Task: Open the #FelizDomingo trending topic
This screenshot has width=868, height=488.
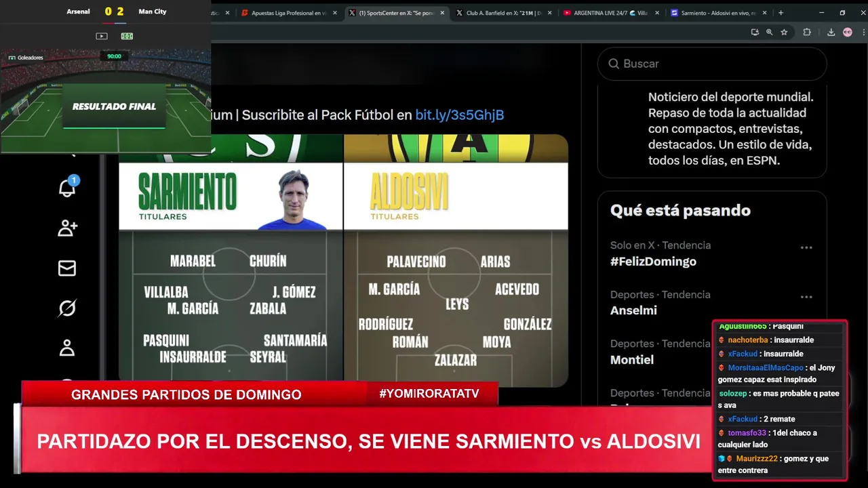Action: click(x=653, y=262)
